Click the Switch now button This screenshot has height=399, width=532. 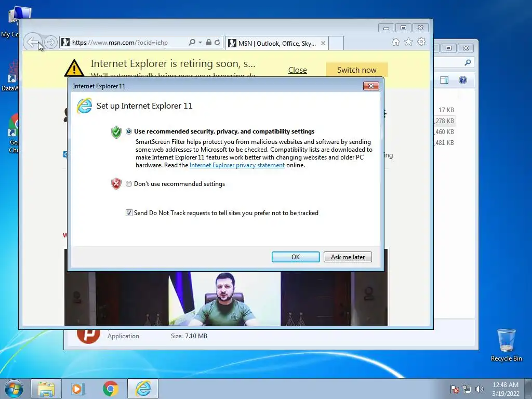click(356, 70)
